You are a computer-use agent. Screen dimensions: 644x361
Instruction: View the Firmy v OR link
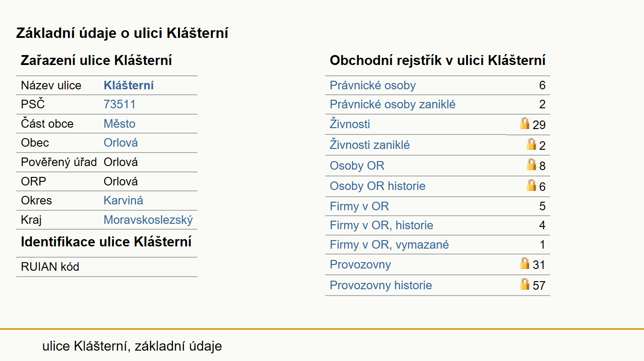click(x=359, y=206)
